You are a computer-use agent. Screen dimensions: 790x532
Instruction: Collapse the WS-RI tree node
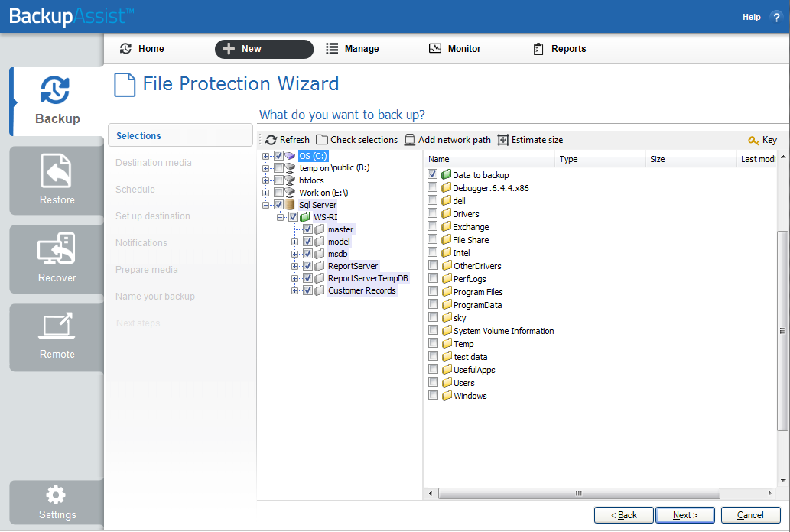pyautogui.click(x=280, y=217)
